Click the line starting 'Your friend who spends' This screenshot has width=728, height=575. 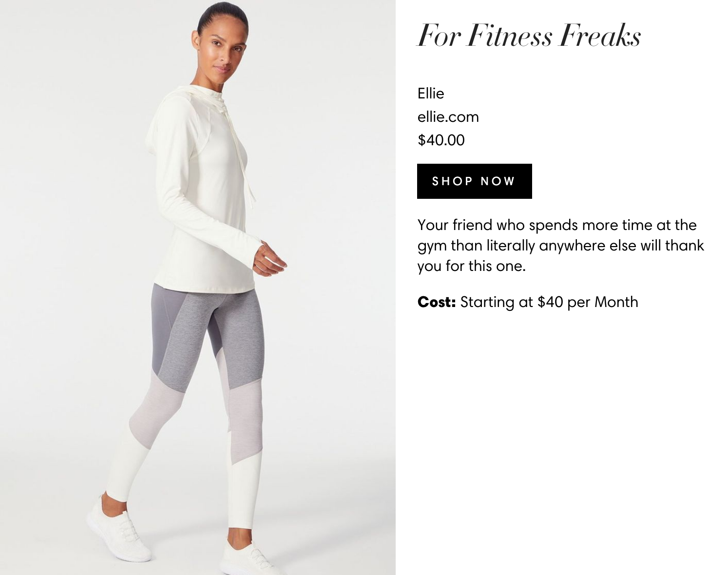click(x=557, y=225)
